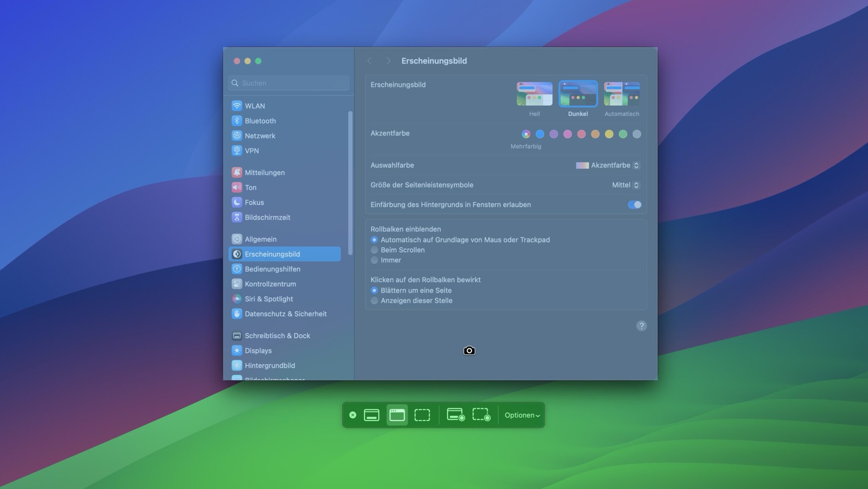Viewport: 868px width, 489px height.
Task: Select the Erscheinungsbild sidebar icon
Action: (237, 254)
